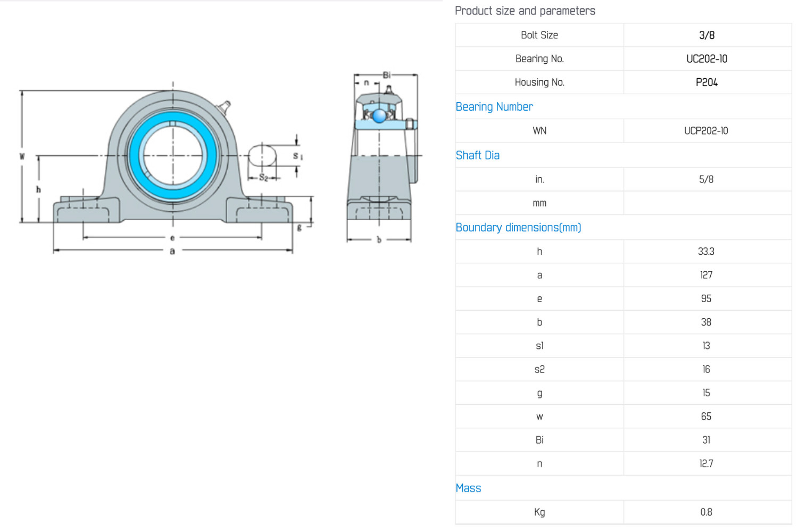Click the Kg mass value 0.8
798x532 pixels.
point(706,512)
